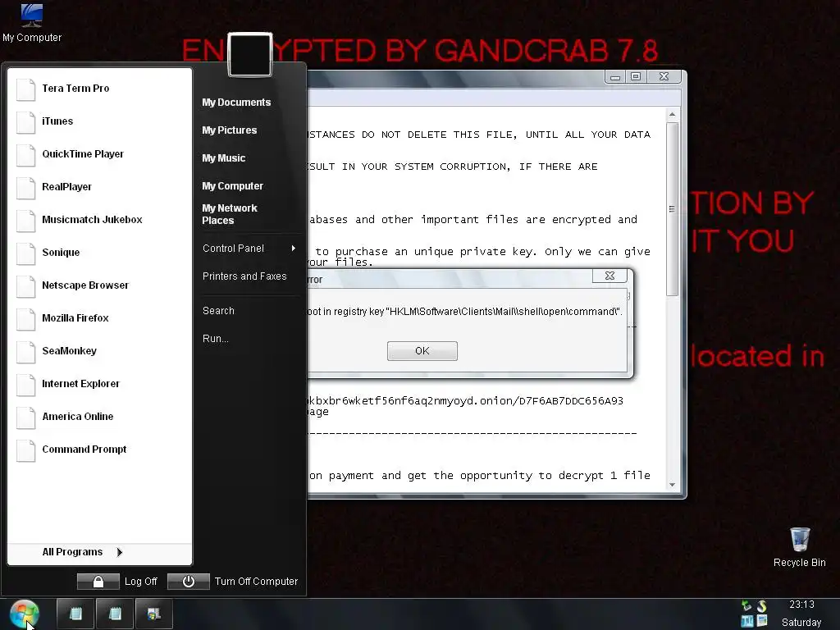Click the Log Off lock icon

98,582
